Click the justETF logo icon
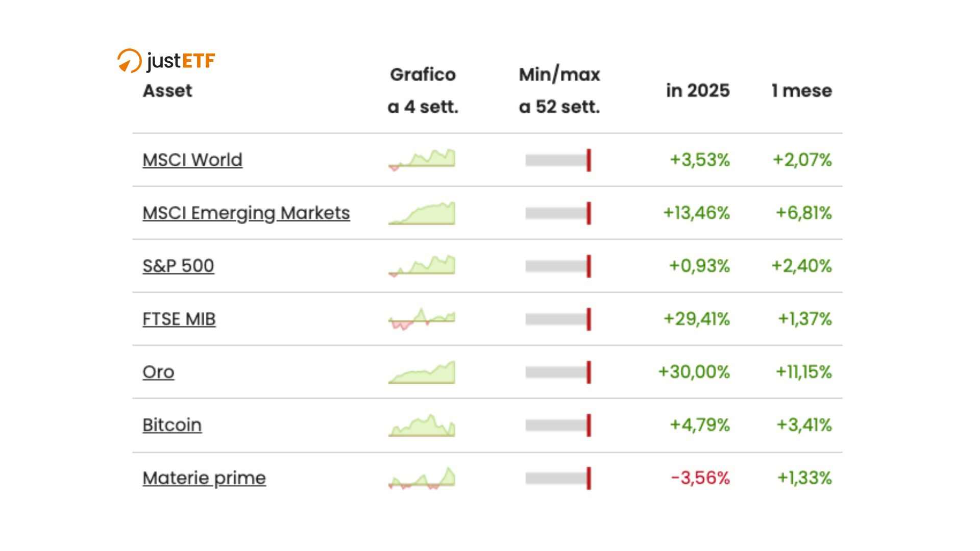 tap(129, 61)
